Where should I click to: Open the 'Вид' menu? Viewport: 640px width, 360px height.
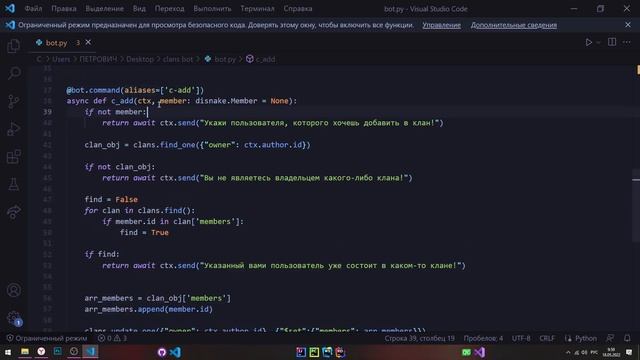click(x=139, y=9)
